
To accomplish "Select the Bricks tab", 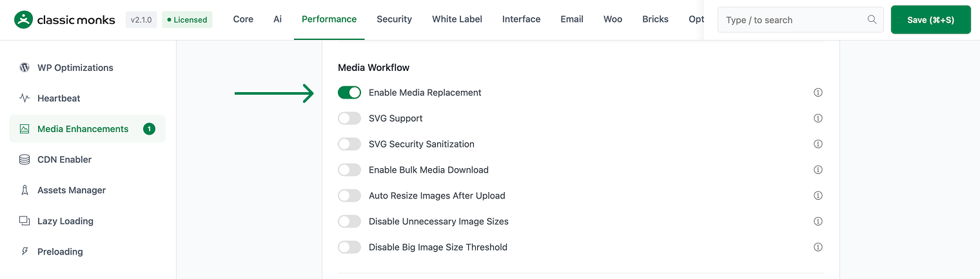I will click(x=655, y=19).
